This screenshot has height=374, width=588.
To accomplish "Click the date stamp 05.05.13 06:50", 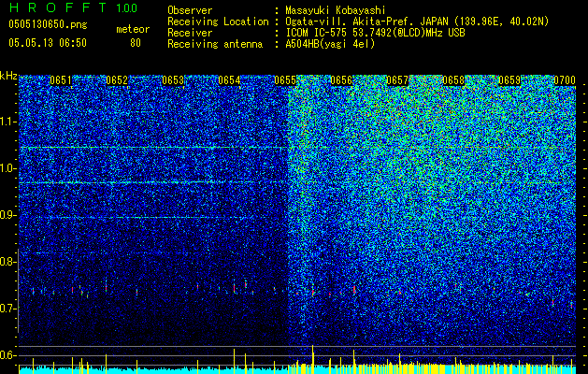I will (48, 43).
